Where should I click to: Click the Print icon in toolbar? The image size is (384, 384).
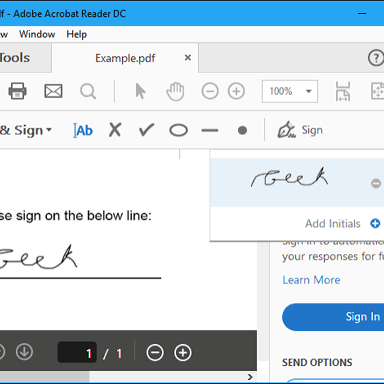(x=17, y=91)
